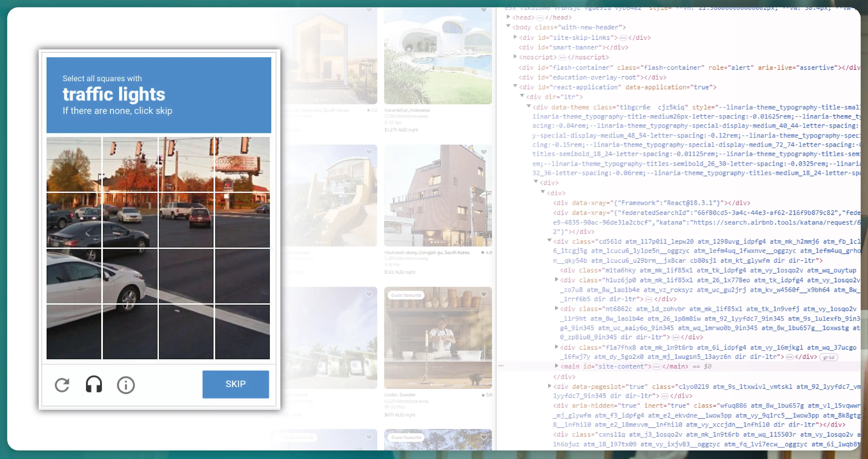The image size is (868, 459).
Task: Expand the head element in DevTools
Action: tap(508, 17)
